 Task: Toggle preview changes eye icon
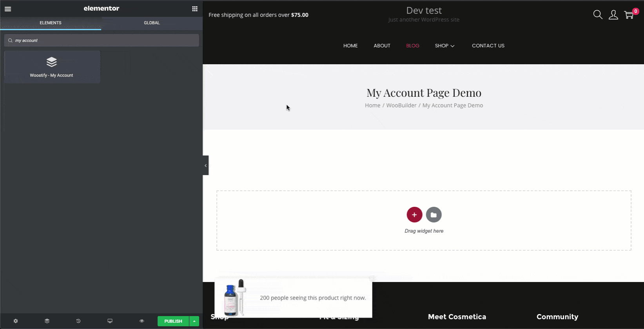141,321
